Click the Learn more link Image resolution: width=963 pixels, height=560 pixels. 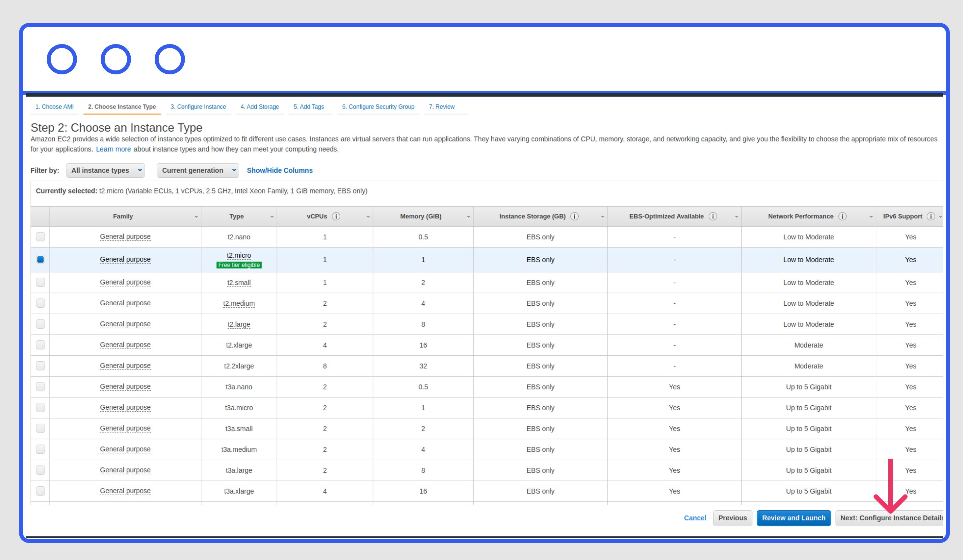click(113, 149)
